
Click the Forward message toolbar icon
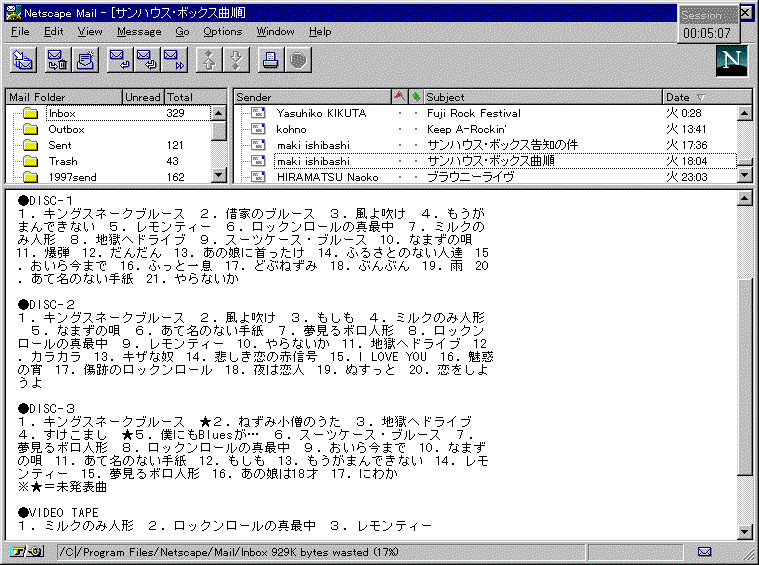pos(175,60)
